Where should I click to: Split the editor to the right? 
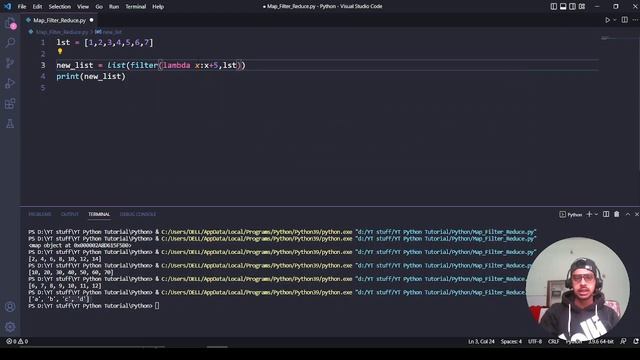[x=624, y=20]
